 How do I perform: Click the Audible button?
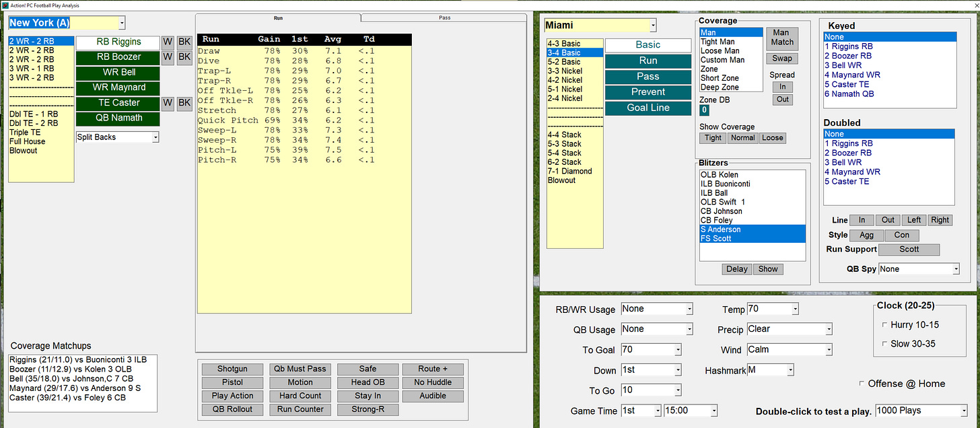pyautogui.click(x=433, y=396)
